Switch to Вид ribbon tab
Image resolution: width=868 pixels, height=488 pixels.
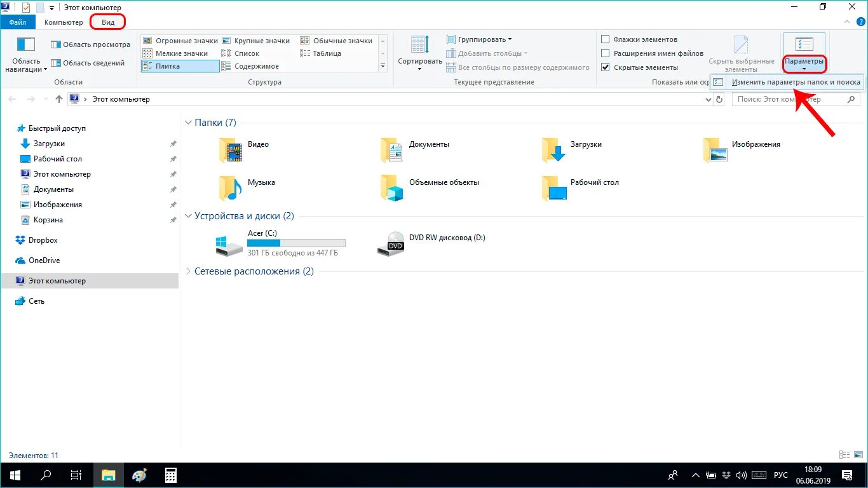[x=109, y=22]
